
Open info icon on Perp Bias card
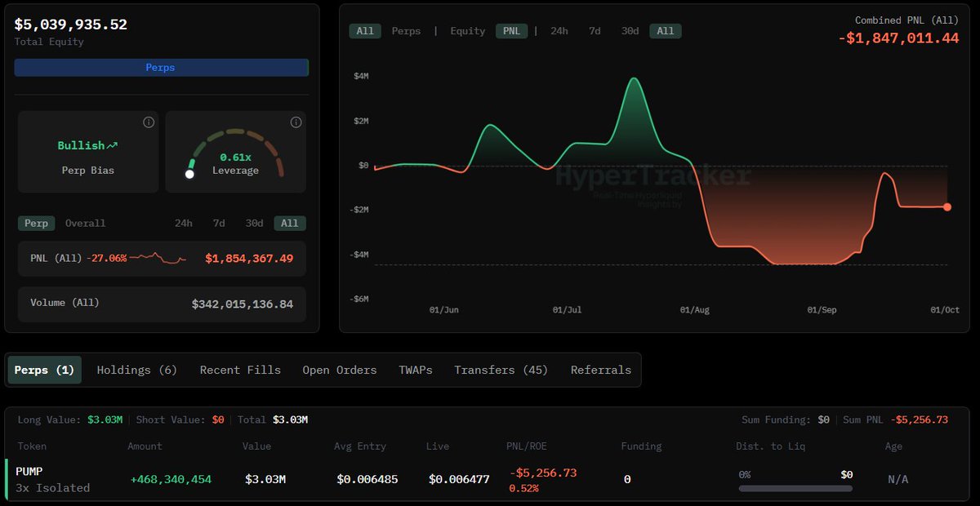click(x=149, y=122)
